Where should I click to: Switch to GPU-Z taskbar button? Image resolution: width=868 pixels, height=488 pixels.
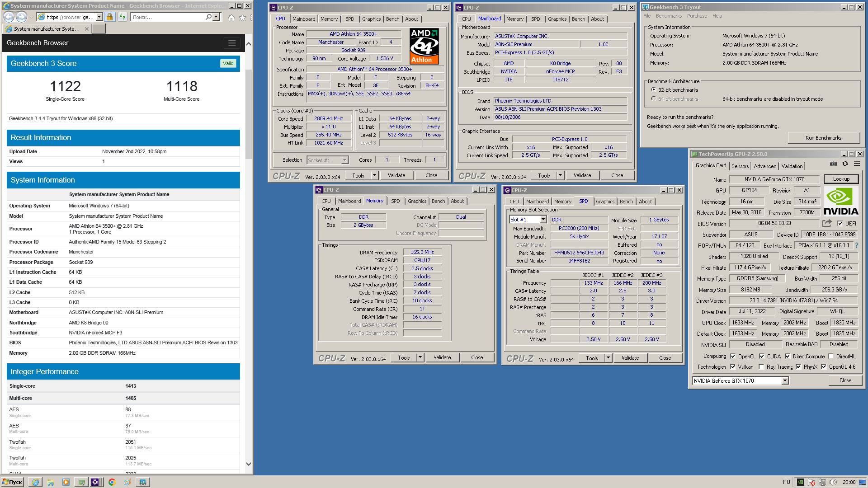81,482
